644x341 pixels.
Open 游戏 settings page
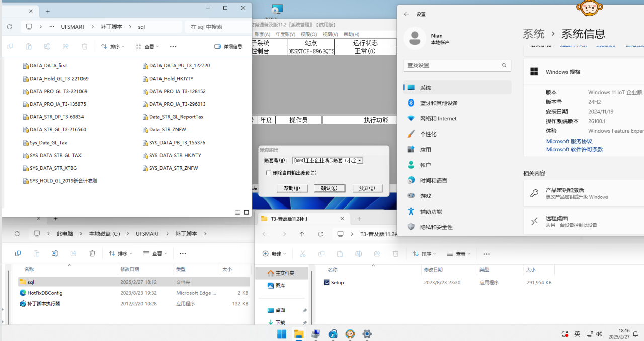click(457, 196)
